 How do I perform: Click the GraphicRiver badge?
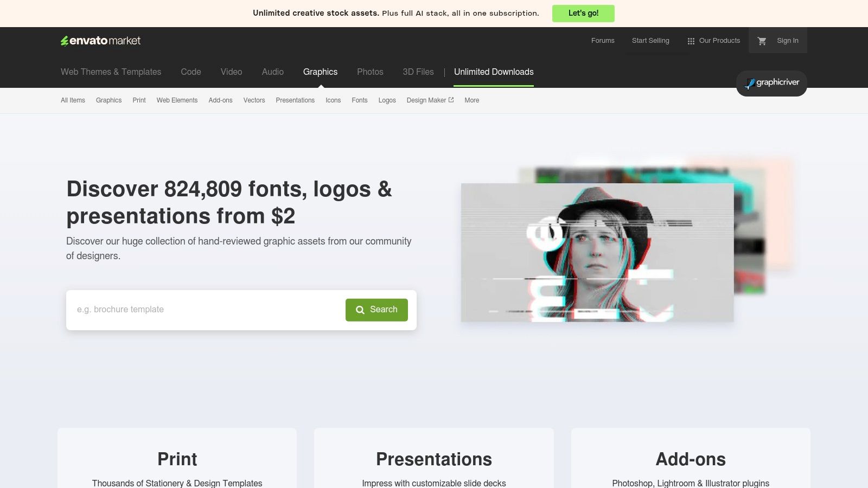[x=771, y=83]
